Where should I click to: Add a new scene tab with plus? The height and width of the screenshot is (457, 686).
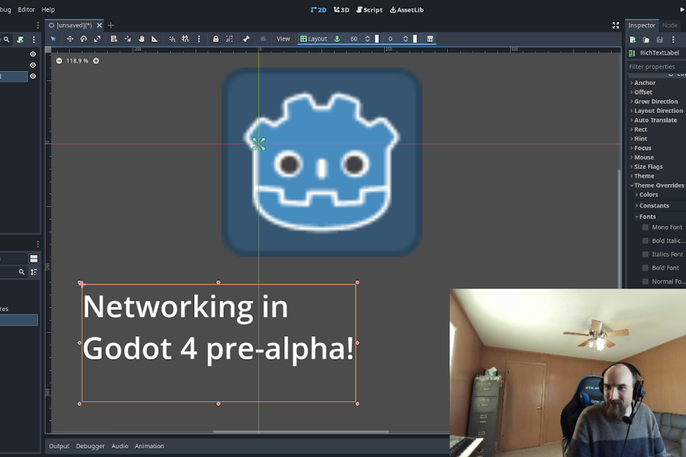pyautogui.click(x=111, y=25)
